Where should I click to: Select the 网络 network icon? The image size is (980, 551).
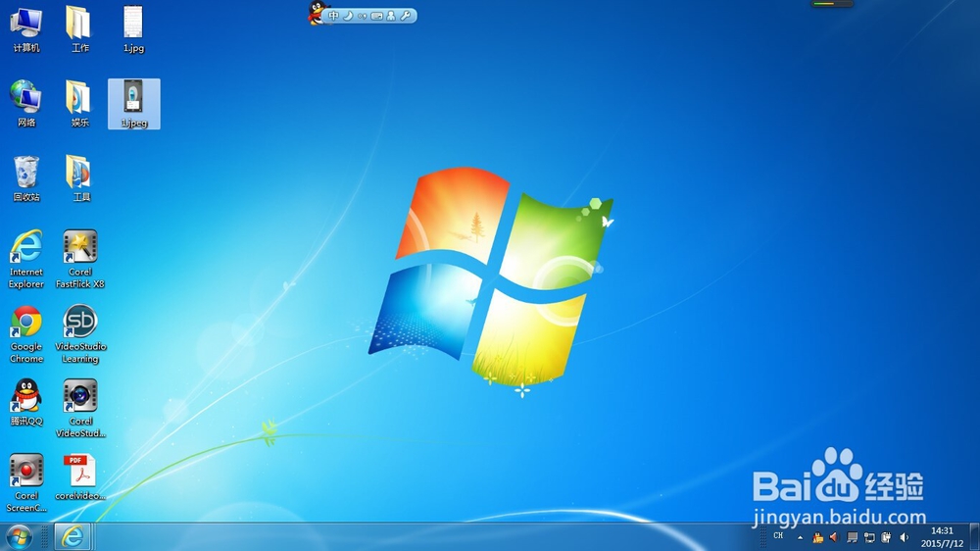[x=26, y=104]
